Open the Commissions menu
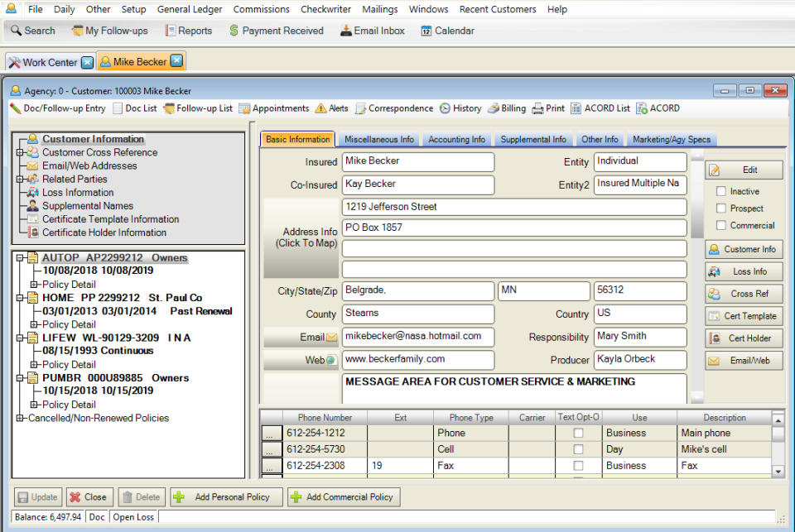Viewport: 795px width, 532px height. click(261, 9)
